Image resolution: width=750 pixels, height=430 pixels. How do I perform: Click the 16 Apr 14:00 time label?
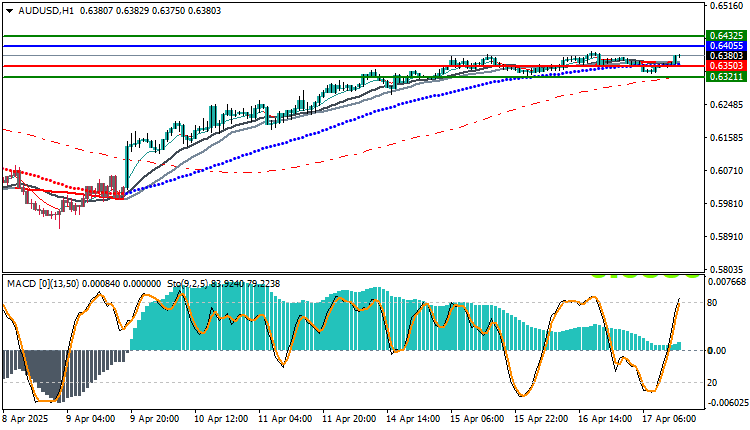tap(606, 419)
